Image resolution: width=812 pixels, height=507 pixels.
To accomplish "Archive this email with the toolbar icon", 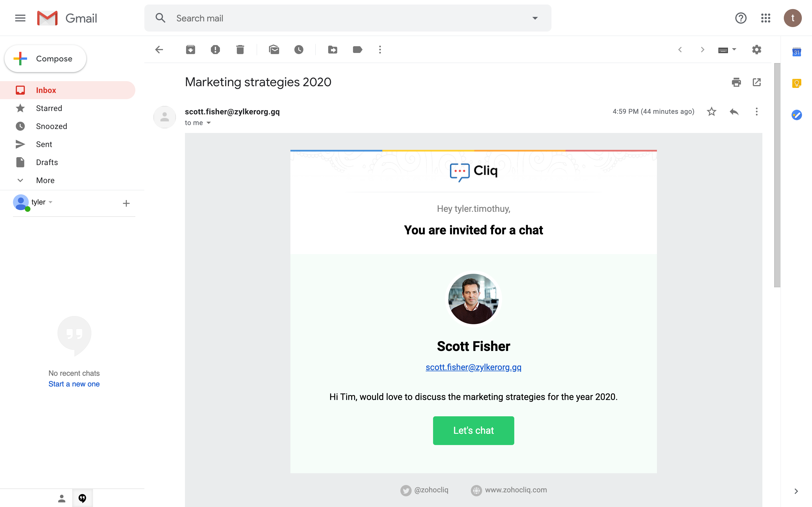I will point(191,50).
